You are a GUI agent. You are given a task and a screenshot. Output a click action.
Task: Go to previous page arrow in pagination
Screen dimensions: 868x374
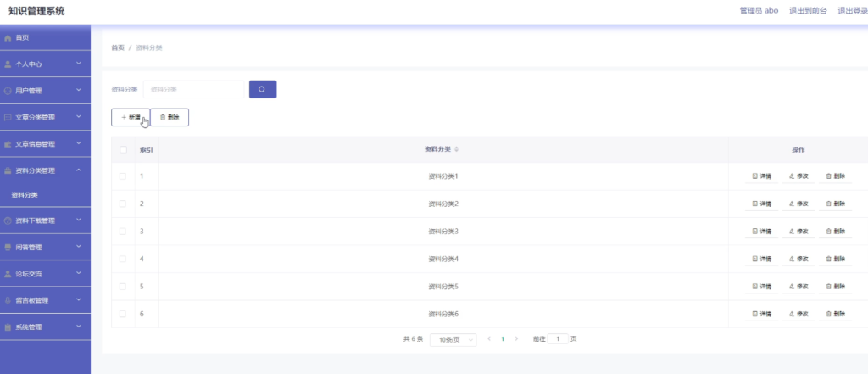click(489, 338)
